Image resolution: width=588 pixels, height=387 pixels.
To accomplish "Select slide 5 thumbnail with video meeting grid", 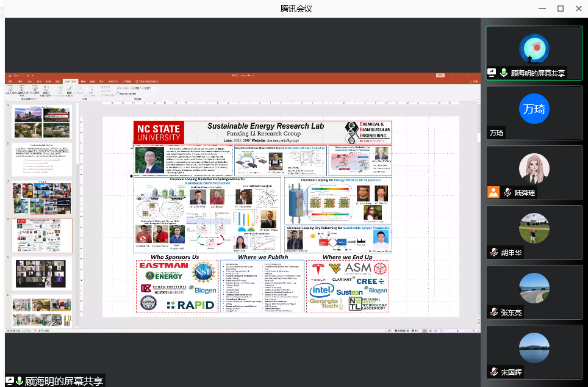I will click(x=41, y=273).
